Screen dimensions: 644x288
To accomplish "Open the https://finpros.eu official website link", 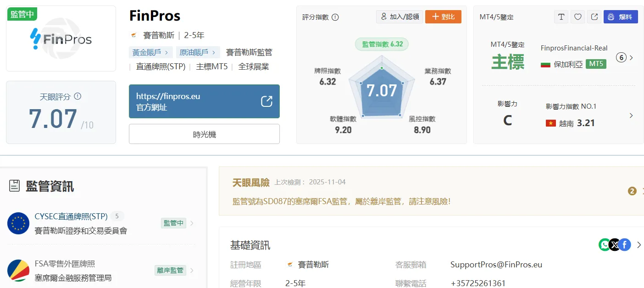I will (204, 101).
